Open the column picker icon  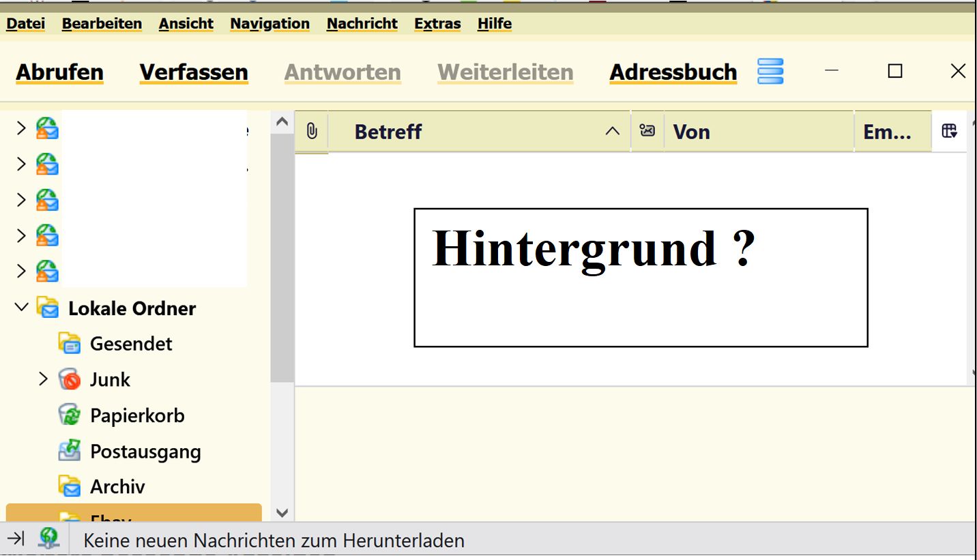(949, 131)
